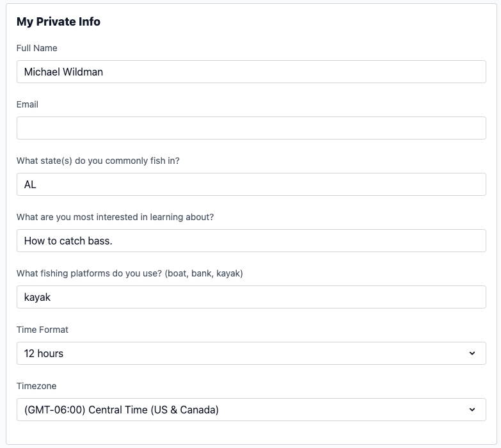The image size is (501, 448).
Task: Click the "My Private Info" heading
Action: click(x=58, y=22)
